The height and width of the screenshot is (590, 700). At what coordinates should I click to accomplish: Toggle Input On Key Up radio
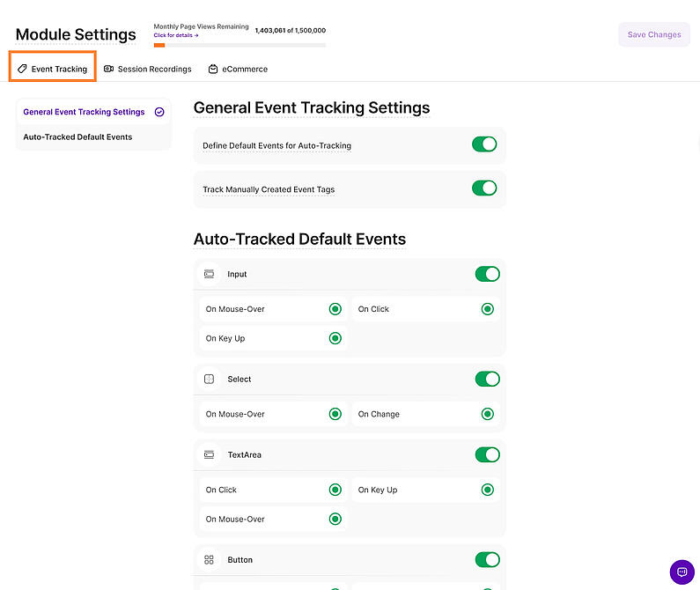335,338
